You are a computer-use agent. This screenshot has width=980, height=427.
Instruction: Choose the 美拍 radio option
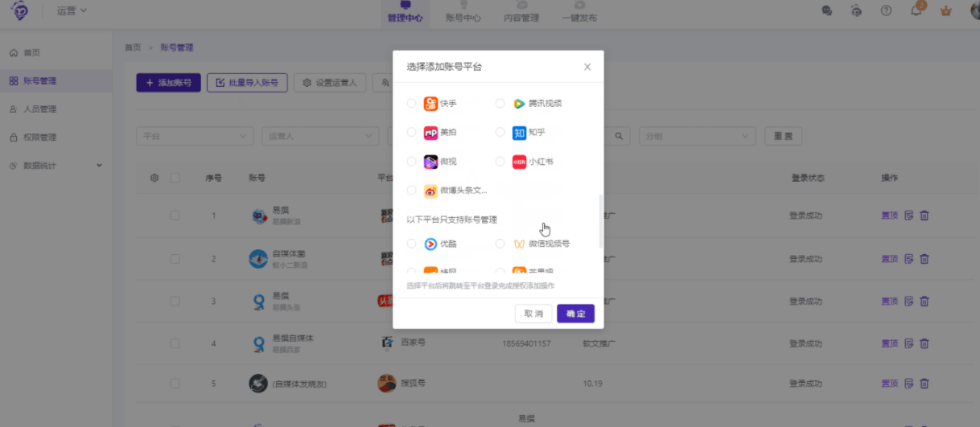pyautogui.click(x=412, y=132)
